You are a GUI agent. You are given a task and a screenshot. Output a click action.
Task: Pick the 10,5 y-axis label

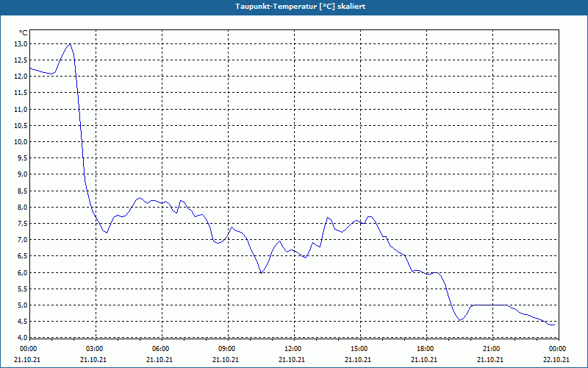point(21,125)
